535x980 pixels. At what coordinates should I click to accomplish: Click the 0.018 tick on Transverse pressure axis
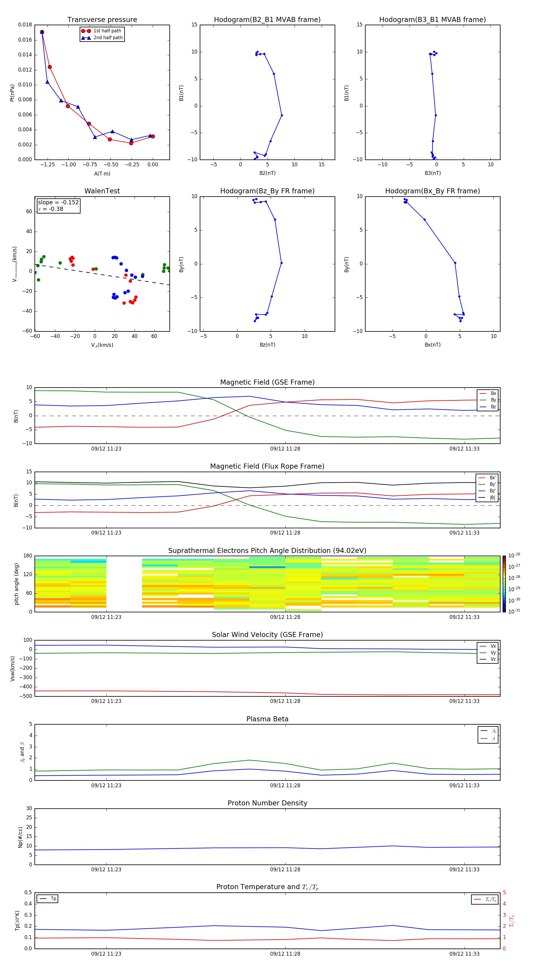coord(25,25)
